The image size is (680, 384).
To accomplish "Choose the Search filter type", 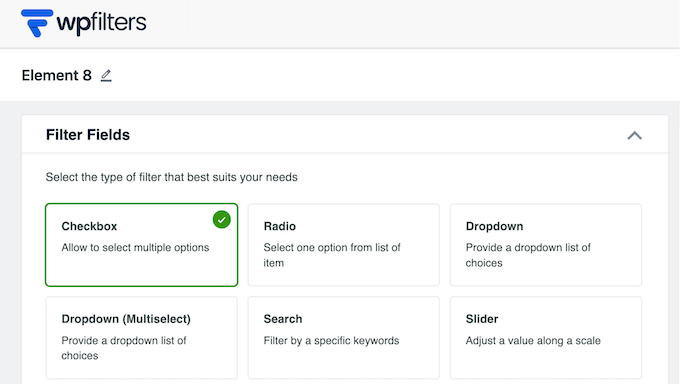I will (343, 338).
